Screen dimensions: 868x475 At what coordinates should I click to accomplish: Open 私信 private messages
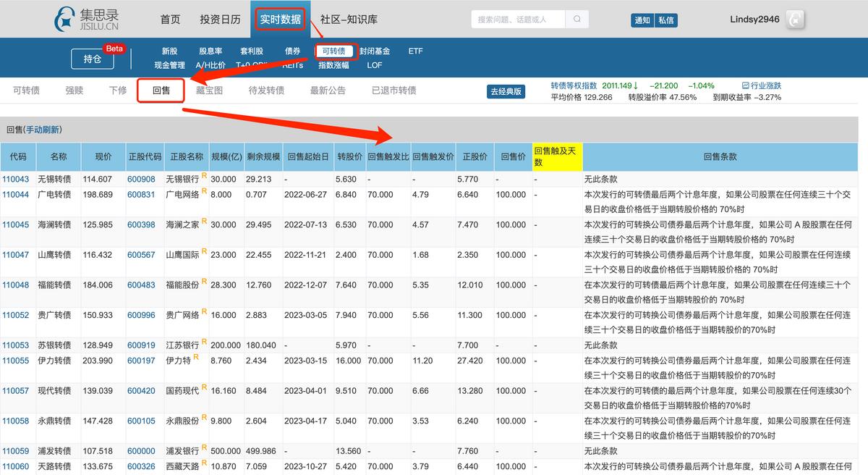coord(665,20)
